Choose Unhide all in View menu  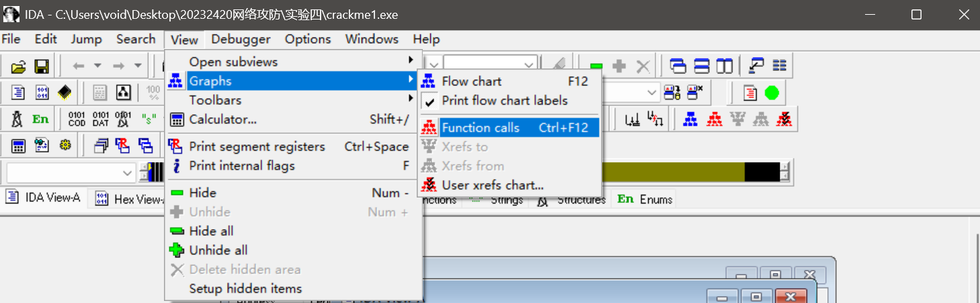(293, 251)
